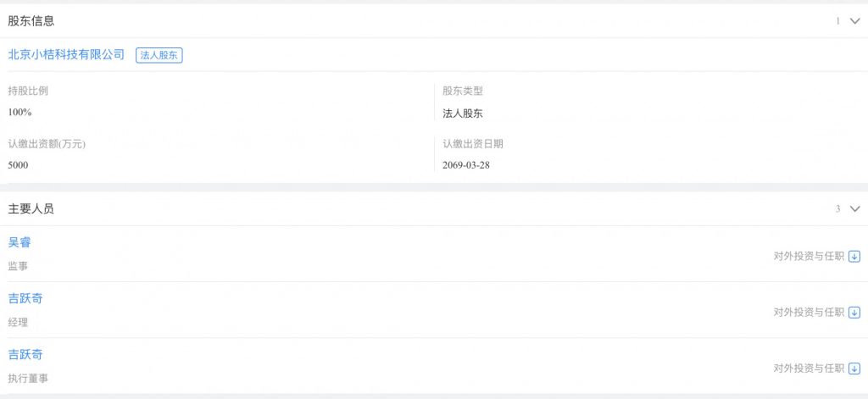Viewport: 868px width, 399px height.
Task: Open 吴睿's profile link
Action: [19, 243]
